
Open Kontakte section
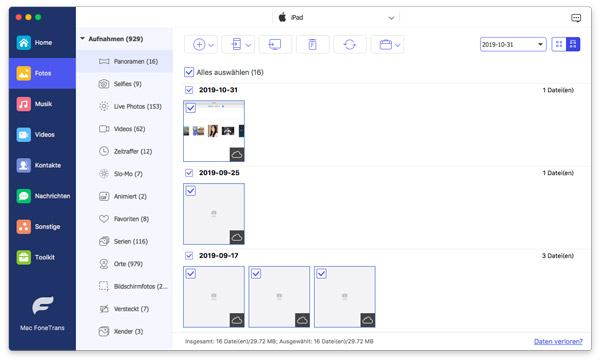pyautogui.click(x=42, y=165)
